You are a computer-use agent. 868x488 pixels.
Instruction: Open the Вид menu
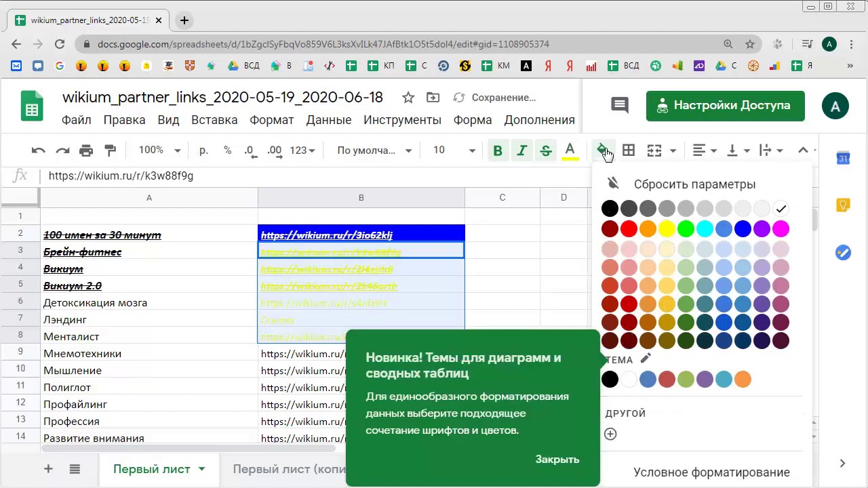point(168,120)
